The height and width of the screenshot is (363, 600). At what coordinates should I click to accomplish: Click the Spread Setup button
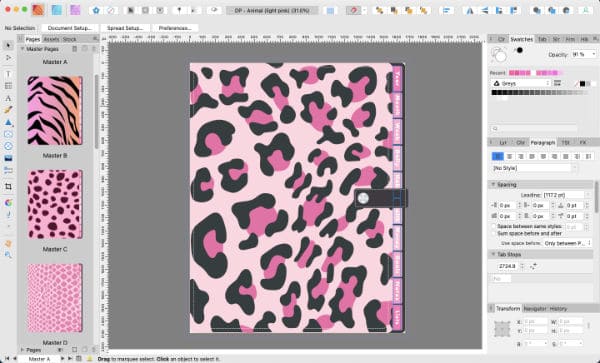click(x=125, y=28)
